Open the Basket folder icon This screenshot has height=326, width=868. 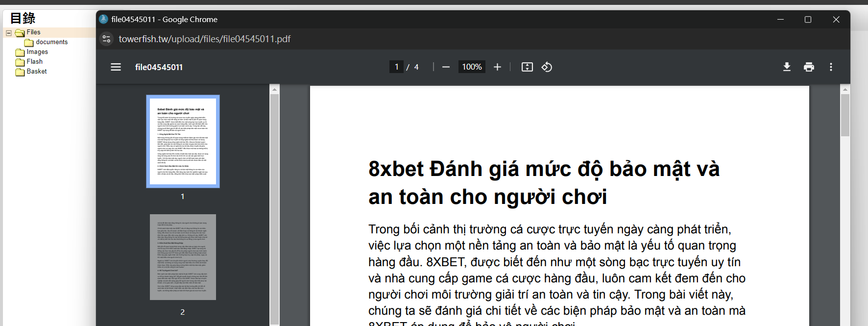pyautogui.click(x=20, y=72)
